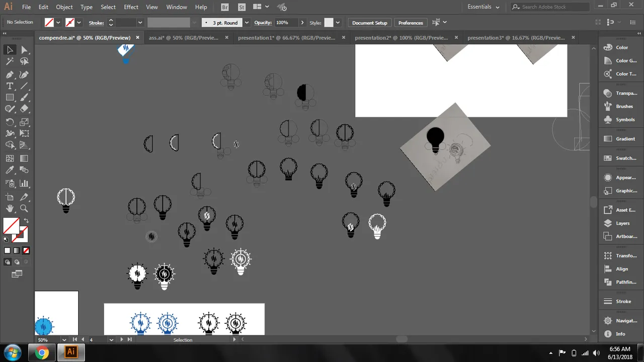Select the Shape Builder tool

point(10,145)
